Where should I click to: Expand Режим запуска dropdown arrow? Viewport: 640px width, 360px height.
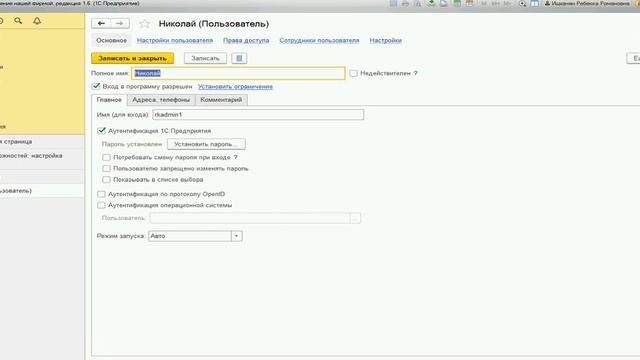click(236, 236)
